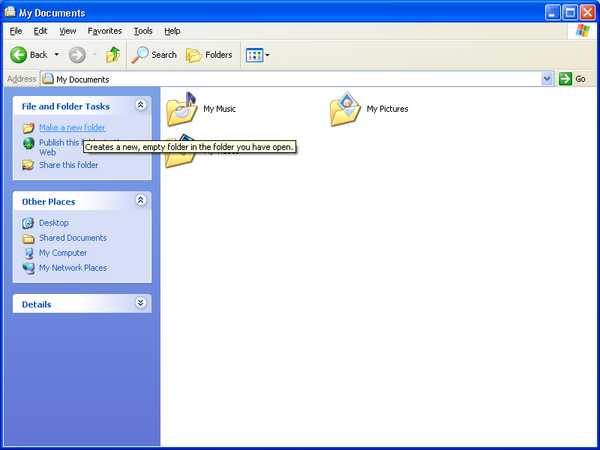The image size is (600, 450).
Task: Click the Make a new folder link
Action: point(72,127)
